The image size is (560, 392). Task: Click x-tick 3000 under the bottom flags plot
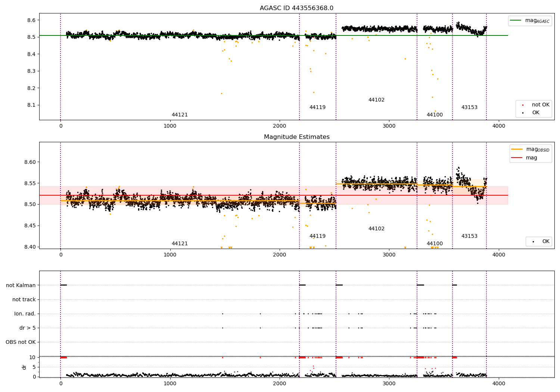(389, 383)
